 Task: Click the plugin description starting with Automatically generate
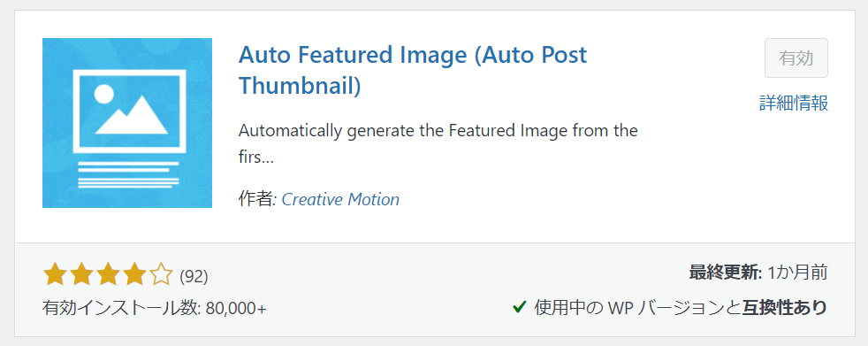(x=438, y=145)
